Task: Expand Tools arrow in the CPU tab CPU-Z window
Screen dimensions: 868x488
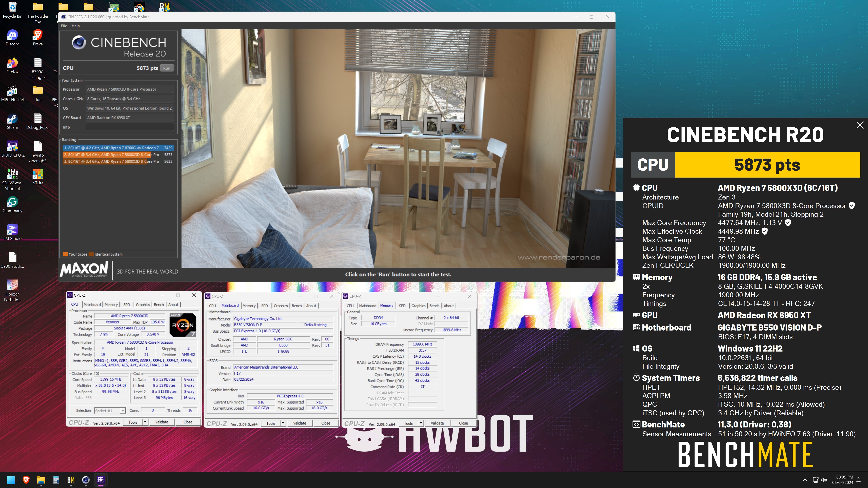Action: pos(145,422)
